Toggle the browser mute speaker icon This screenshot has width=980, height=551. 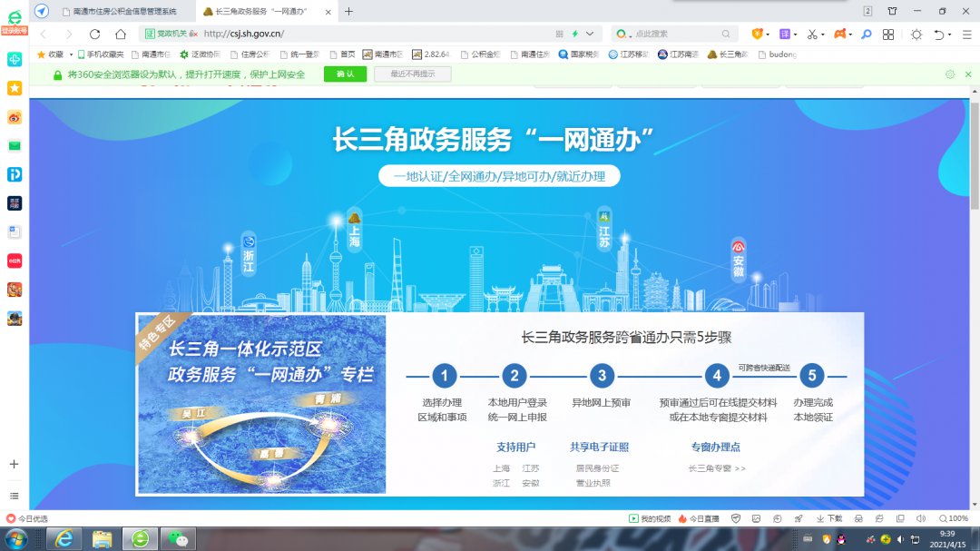[x=921, y=518]
